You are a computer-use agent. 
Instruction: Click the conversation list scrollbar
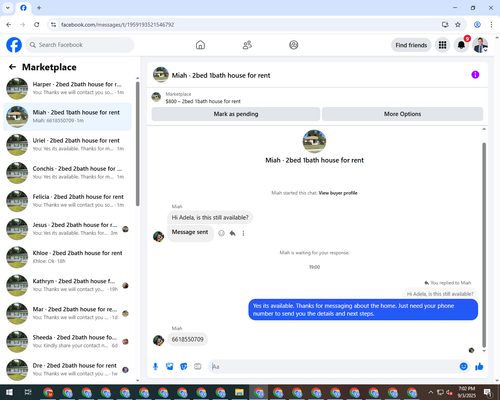click(138, 143)
